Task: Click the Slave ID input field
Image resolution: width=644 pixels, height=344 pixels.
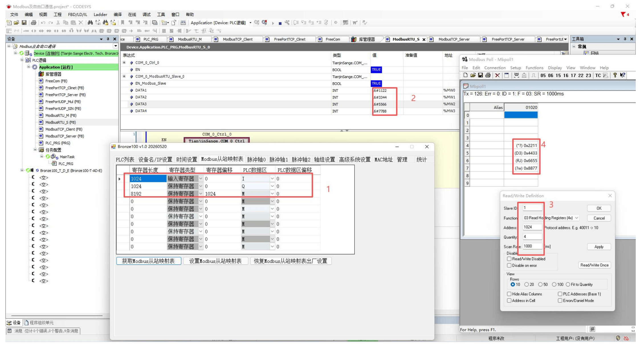Action: (x=532, y=208)
